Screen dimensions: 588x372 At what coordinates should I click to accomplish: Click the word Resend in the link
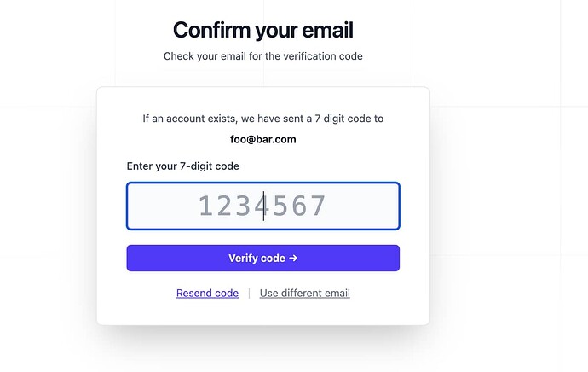(194, 294)
